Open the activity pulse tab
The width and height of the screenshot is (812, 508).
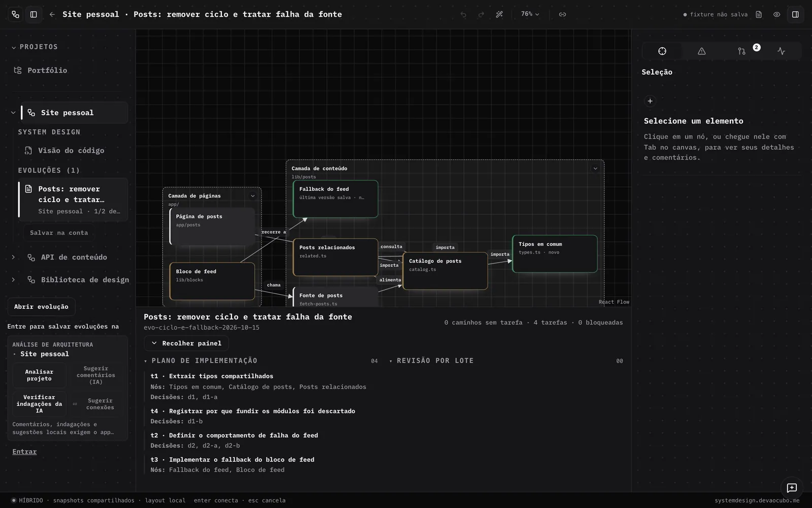click(x=781, y=51)
